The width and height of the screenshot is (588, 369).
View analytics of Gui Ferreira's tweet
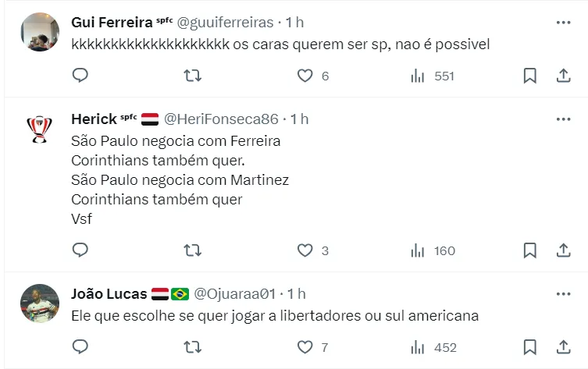click(x=418, y=76)
